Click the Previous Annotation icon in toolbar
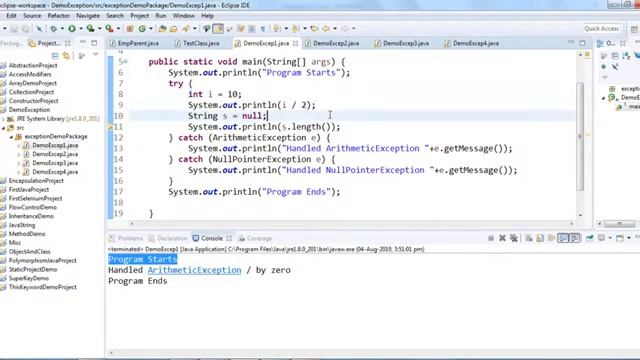640x360 pixels. click(x=296, y=29)
